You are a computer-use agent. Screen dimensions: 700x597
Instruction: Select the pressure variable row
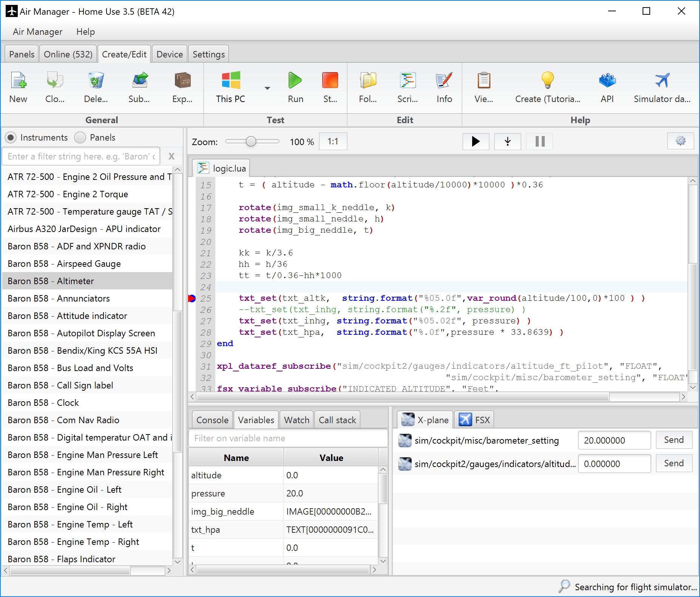tap(283, 493)
